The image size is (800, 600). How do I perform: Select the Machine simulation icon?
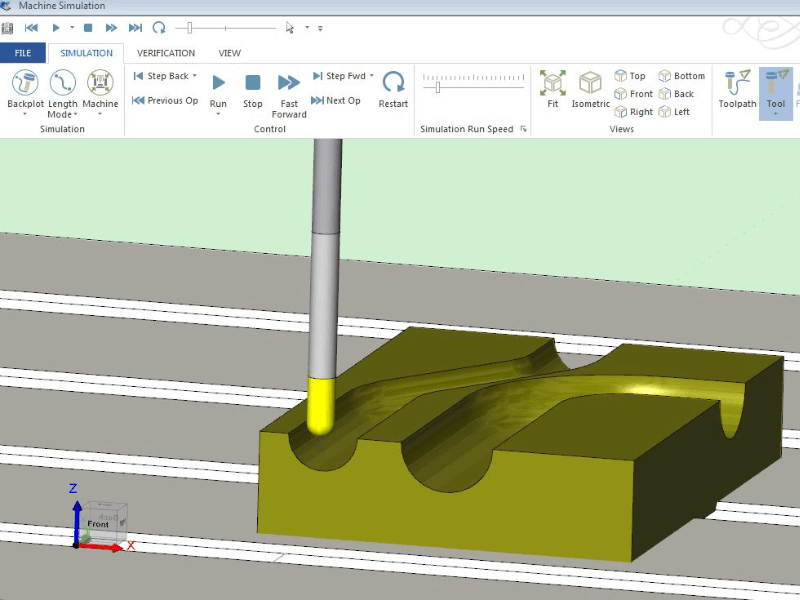coord(100,84)
